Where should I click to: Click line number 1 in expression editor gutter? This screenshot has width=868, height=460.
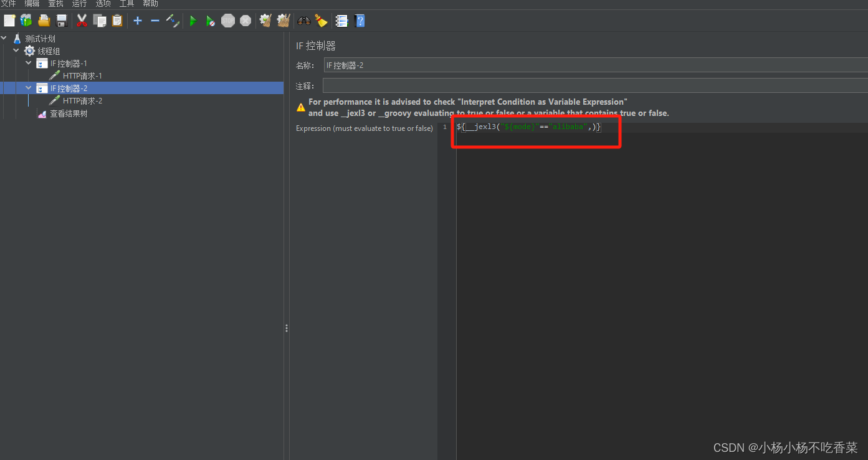[444, 127]
